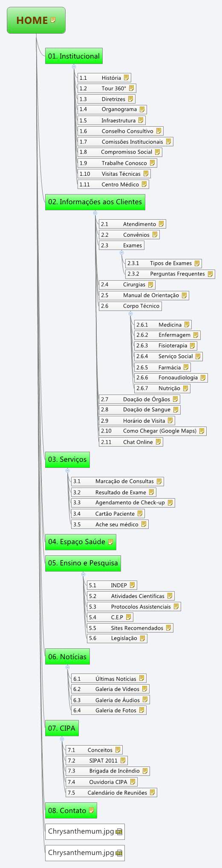Open the note icon beside Centro Médico

pyautogui.click(x=144, y=184)
